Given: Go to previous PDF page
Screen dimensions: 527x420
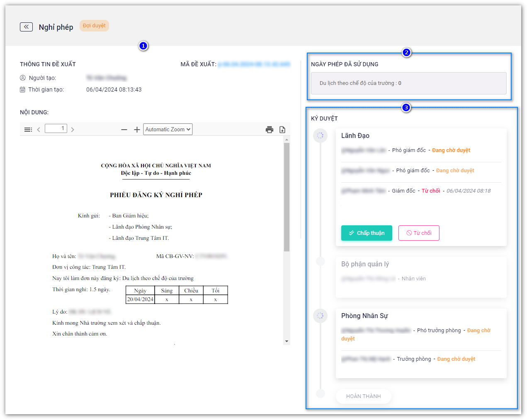Looking at the screenshot, I should click(x=39, y=130).
